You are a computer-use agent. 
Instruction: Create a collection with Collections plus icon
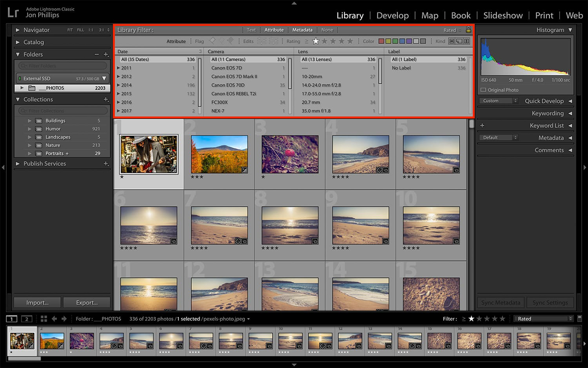pyautogui.click(x=106, y=99)
